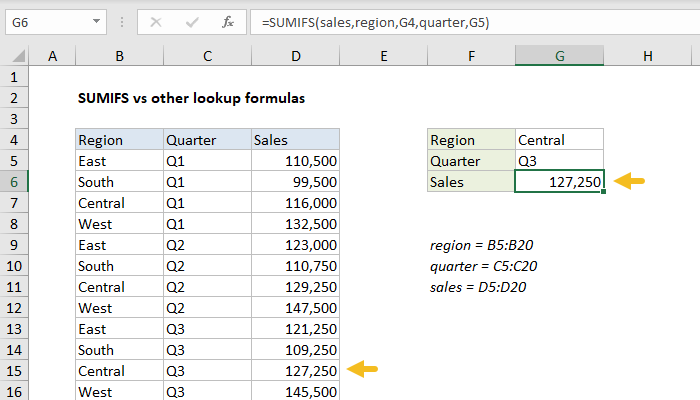
Task: Click the yellow arrow next to G6
Action: point(630,181)
